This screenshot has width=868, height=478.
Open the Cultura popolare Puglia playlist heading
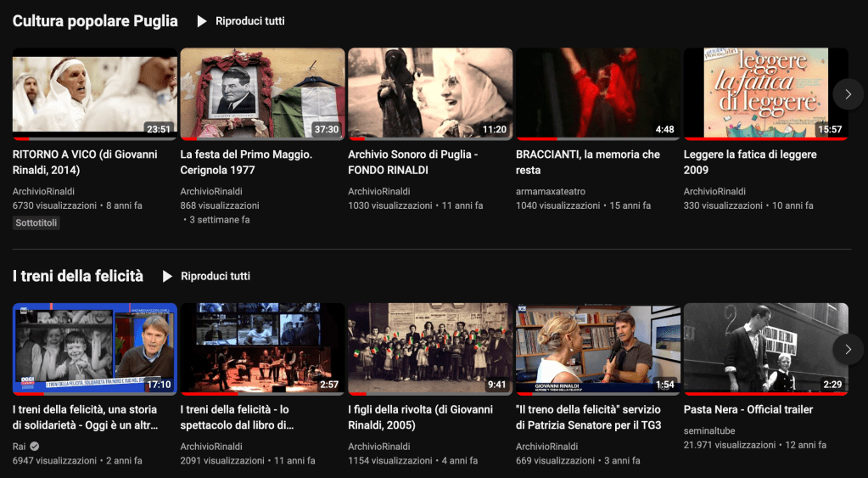coord(95,21)
